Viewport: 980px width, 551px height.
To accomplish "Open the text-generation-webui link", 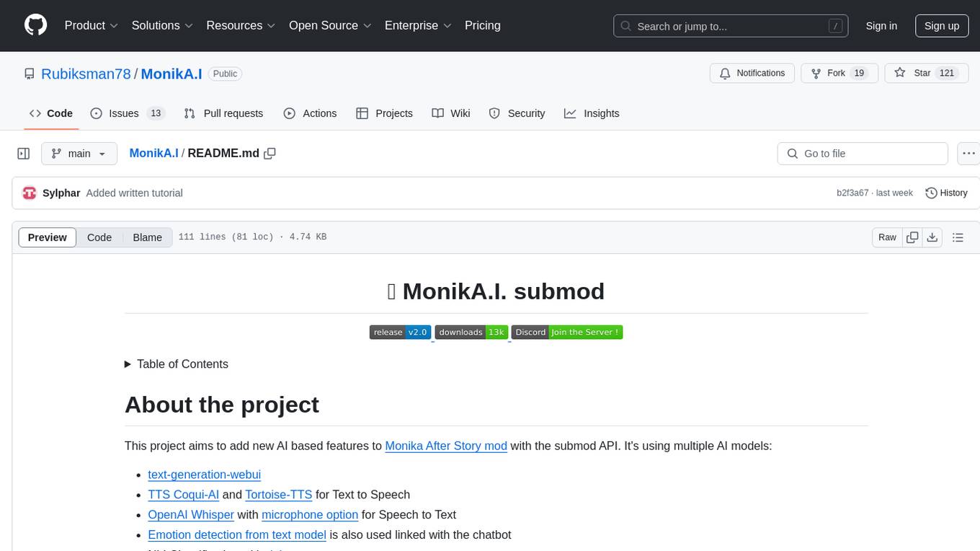I will 204,475.
